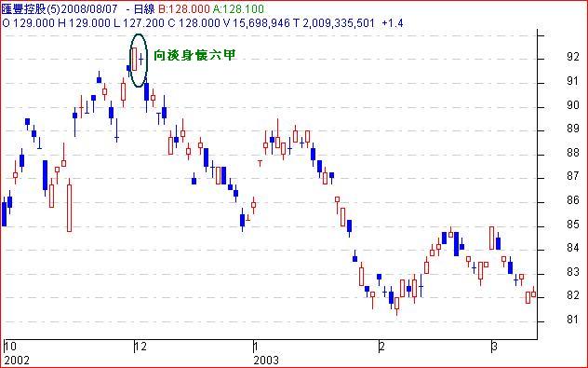Click the tall red hollow candle near 85

tap(70, 206)
